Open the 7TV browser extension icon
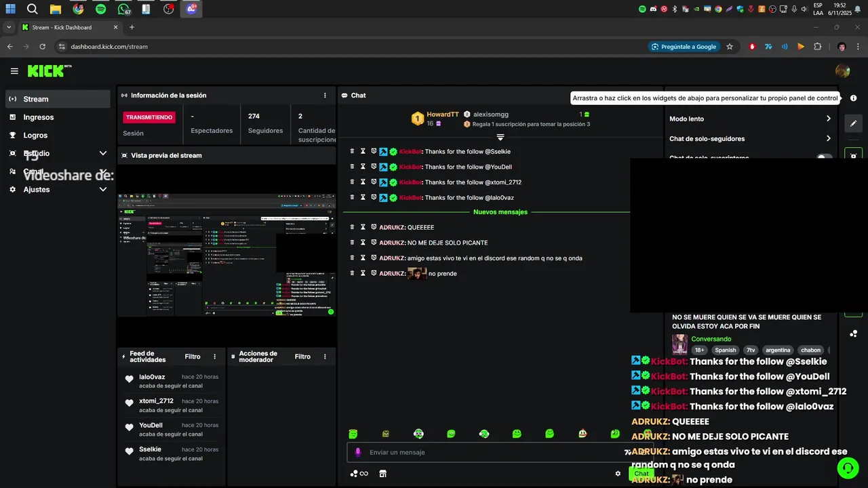This screenshot has width=868, height=488. click(768, 47)
